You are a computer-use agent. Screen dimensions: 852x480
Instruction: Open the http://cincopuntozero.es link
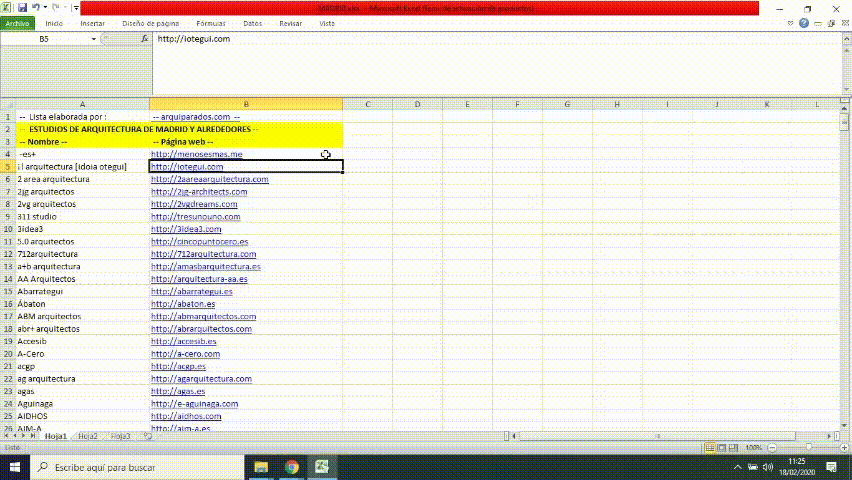pos(199,242)
